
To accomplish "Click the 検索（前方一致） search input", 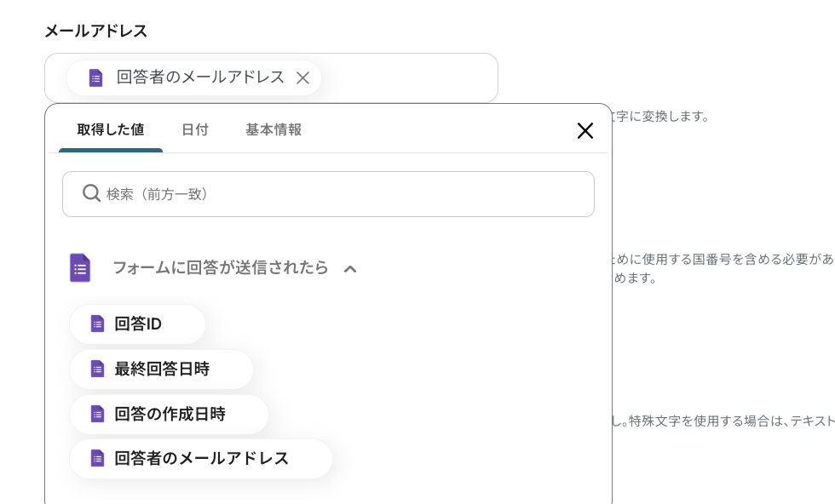I will click(x=328, y=194).
